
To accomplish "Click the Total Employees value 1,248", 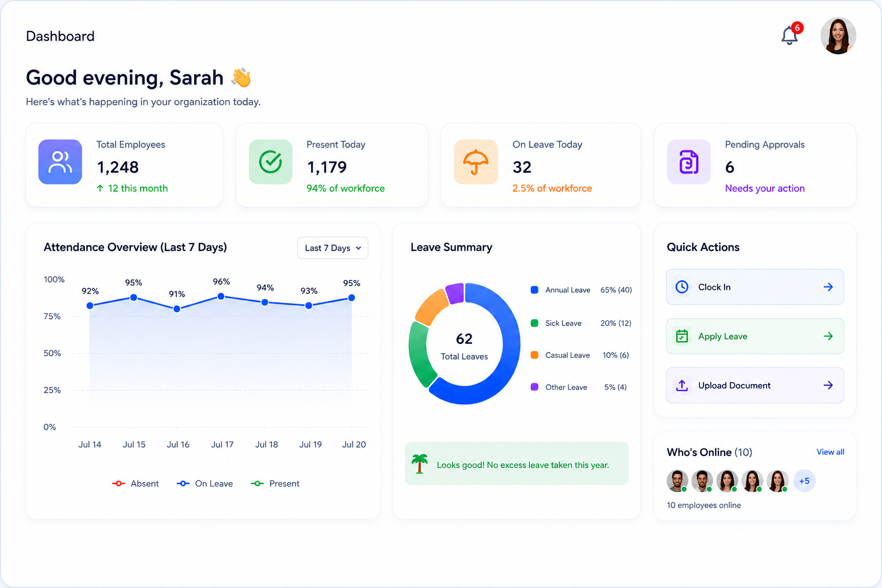I will coord(118,167).
